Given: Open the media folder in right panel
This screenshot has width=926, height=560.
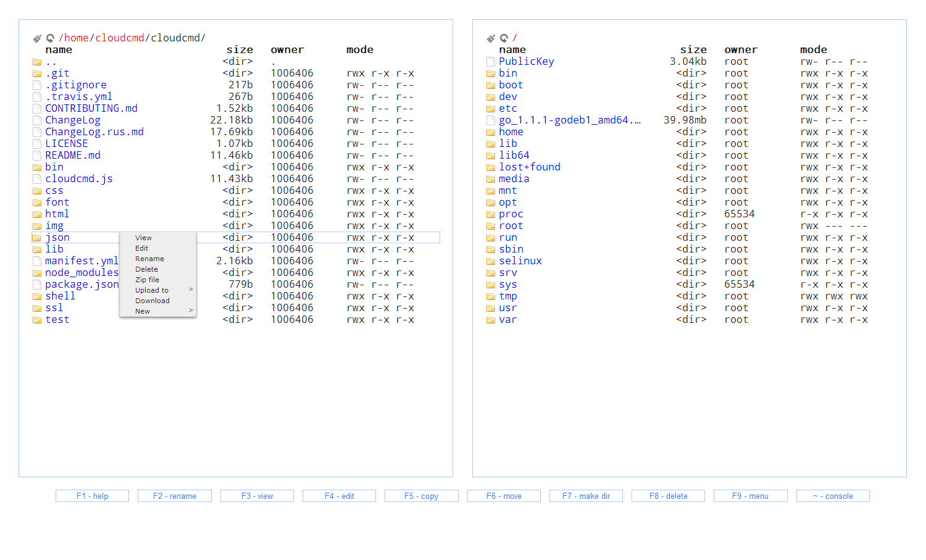Looking at the screenshot, I should [x=514, y=179].
